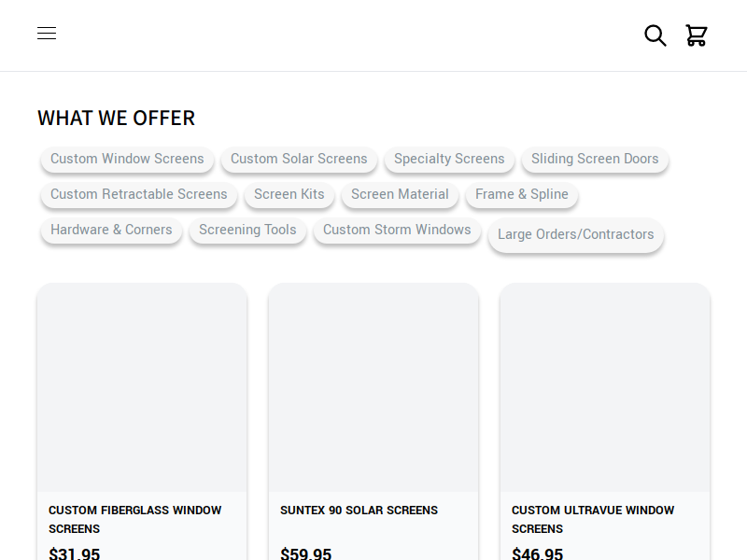Viewport: 747px width, 560px height.
Task: Open the shopping cart
Action: pyautogui.click(x=696, y=35)
